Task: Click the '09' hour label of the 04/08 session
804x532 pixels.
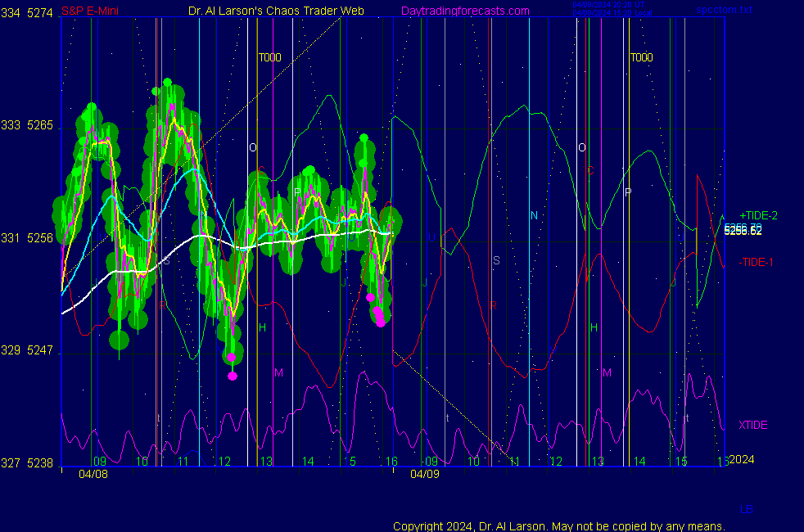Action: (99, 462)
